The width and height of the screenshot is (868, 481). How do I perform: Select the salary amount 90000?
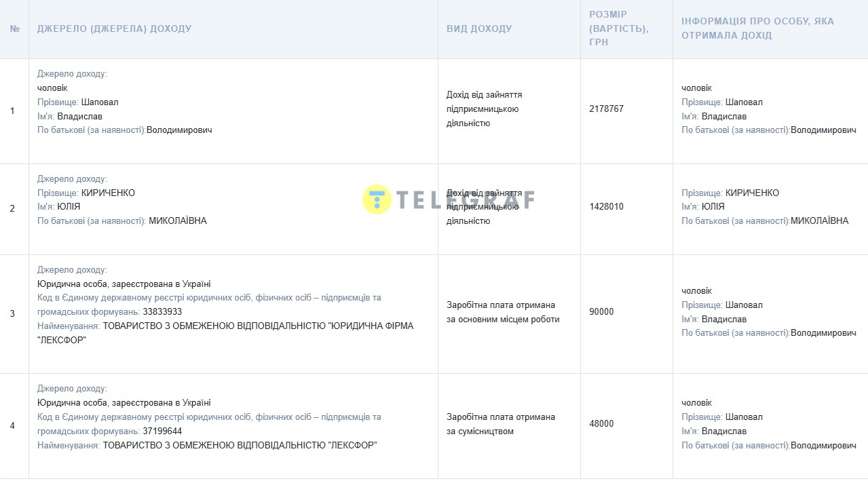601,312
